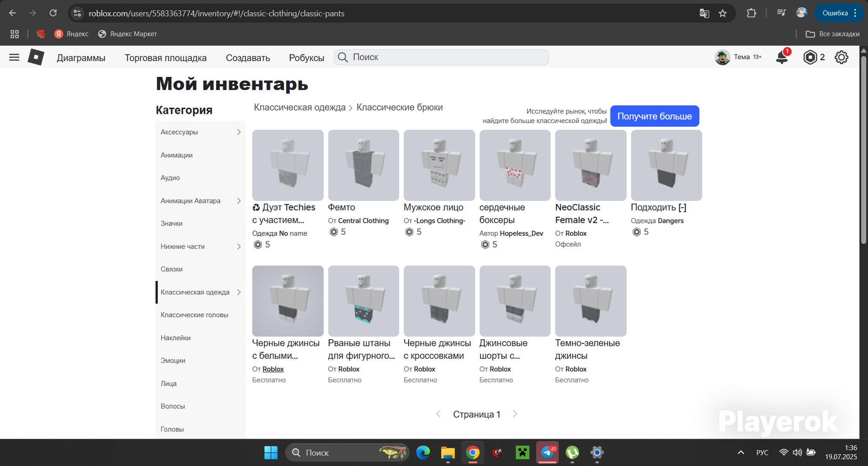Open the settings gear in Roblox header
The image size is (868, 466).
841,57
